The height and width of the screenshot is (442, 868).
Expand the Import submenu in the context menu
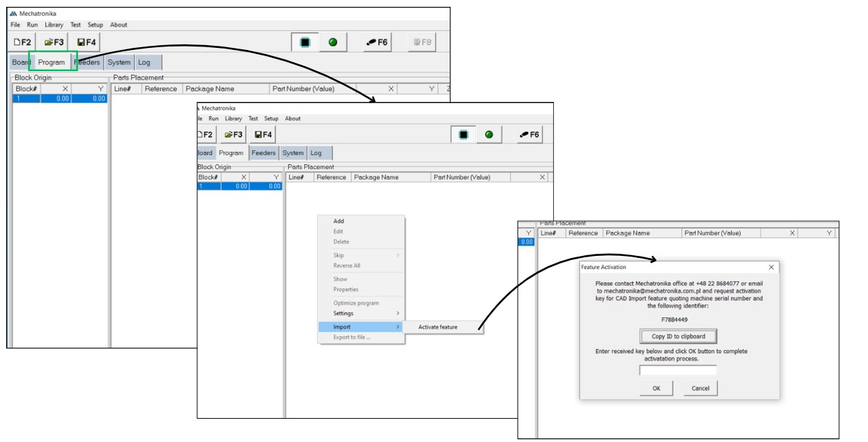pos(361,327)
